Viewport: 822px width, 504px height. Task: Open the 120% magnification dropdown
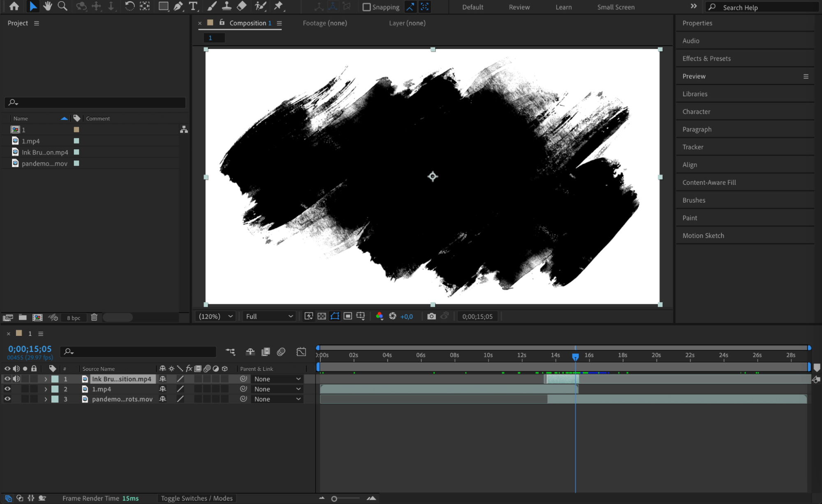click(x=215, y=316)
